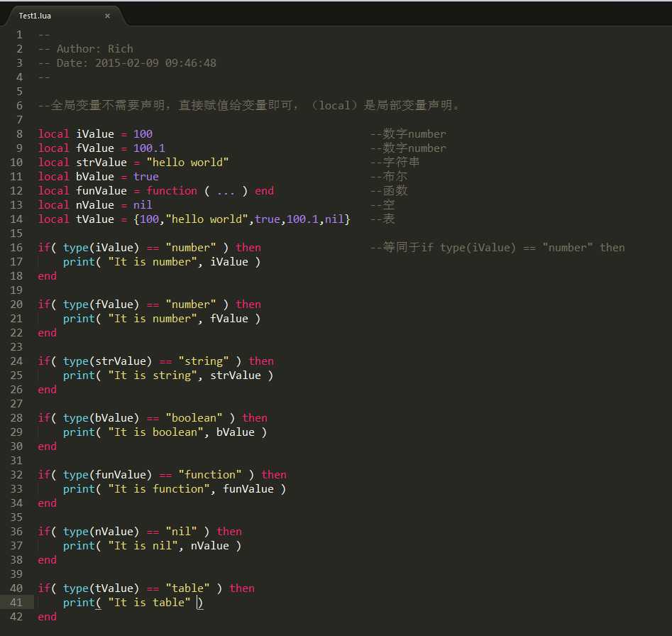Click "hello world" string on line 10

(187, 163)
